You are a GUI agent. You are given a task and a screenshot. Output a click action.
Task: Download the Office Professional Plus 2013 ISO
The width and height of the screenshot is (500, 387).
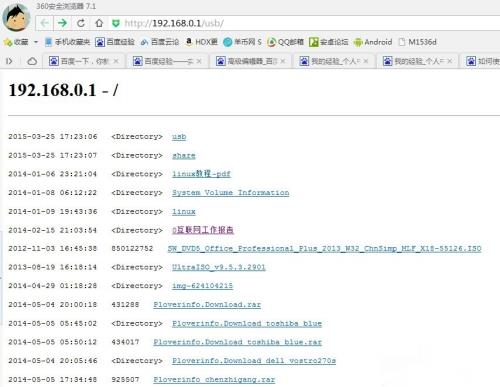pos(324,249)
